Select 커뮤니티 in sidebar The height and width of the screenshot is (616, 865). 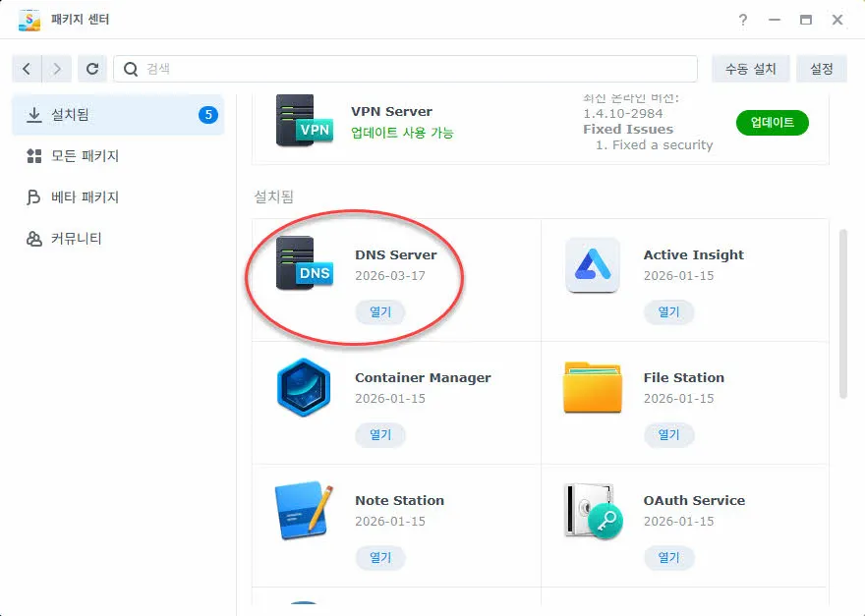[118, 239]
